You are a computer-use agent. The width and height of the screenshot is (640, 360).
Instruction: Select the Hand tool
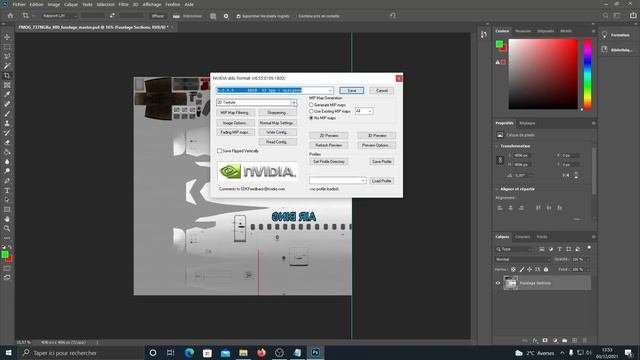point(7,219)
